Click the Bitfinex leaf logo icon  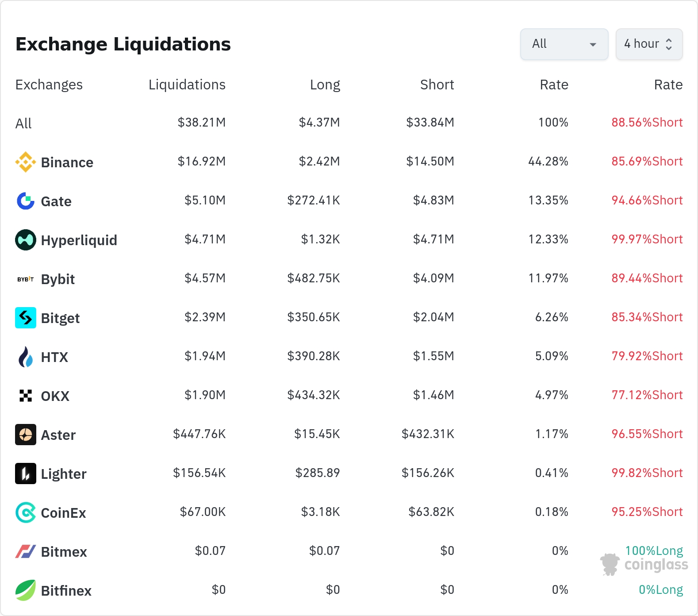tap(26, 590)
